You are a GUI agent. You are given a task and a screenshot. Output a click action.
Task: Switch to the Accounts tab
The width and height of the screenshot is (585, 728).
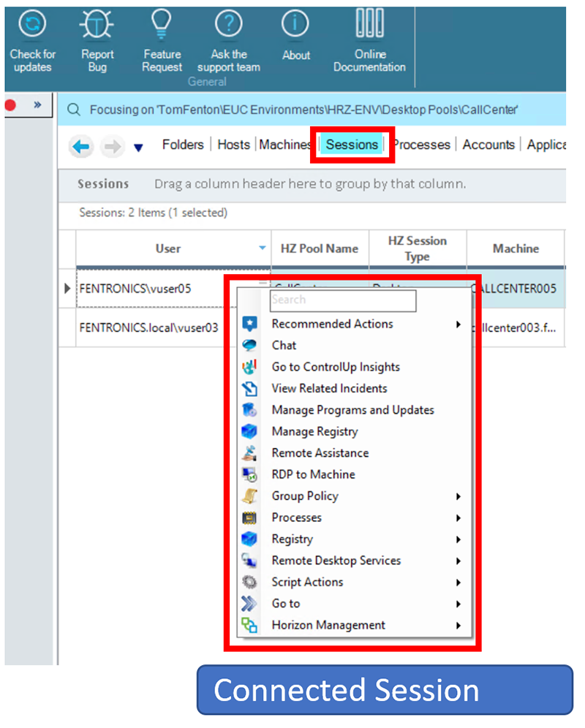tap(488, 145)
